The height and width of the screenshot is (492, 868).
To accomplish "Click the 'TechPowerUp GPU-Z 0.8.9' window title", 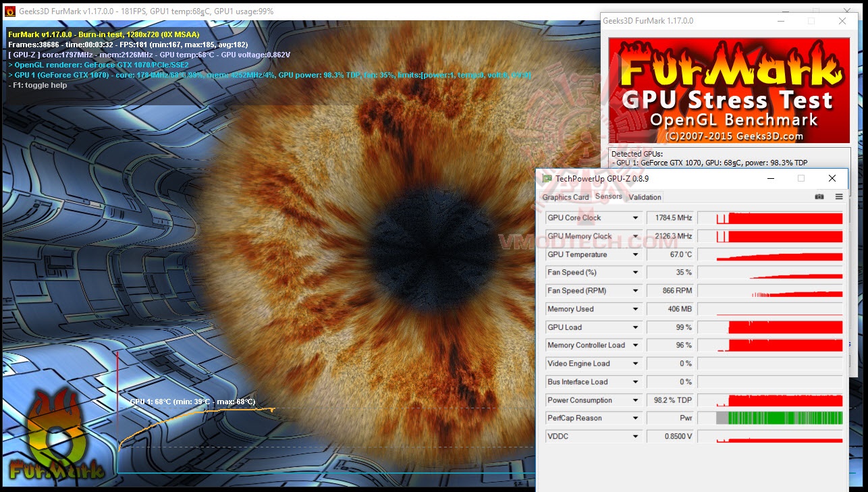I will tap(602, 179).
